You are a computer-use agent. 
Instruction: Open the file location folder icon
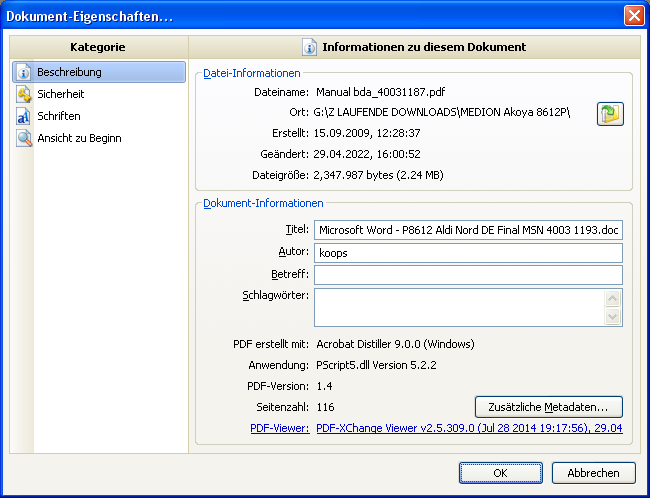[610, 114]
